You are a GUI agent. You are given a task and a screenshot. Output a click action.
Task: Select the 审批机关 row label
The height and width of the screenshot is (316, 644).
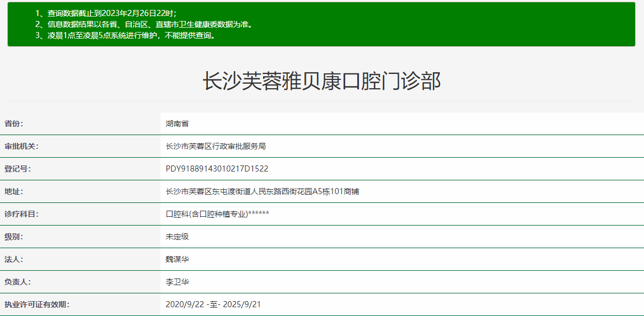pyautogui.click(x=22, y=146)
